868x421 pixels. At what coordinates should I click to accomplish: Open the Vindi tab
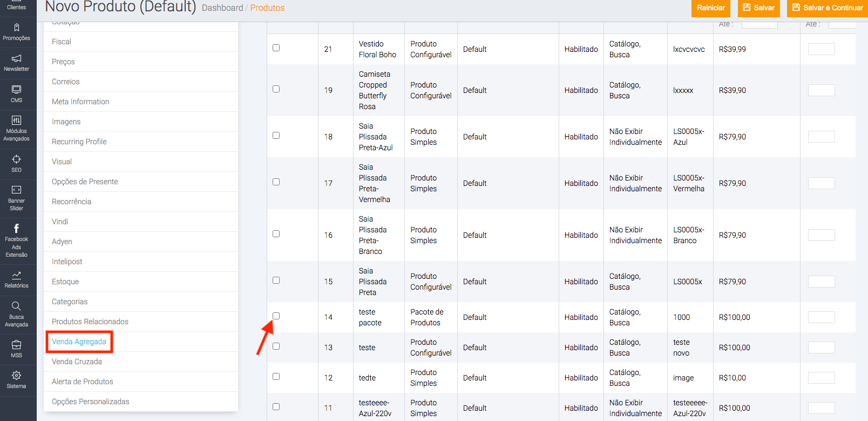click(141, 222)
